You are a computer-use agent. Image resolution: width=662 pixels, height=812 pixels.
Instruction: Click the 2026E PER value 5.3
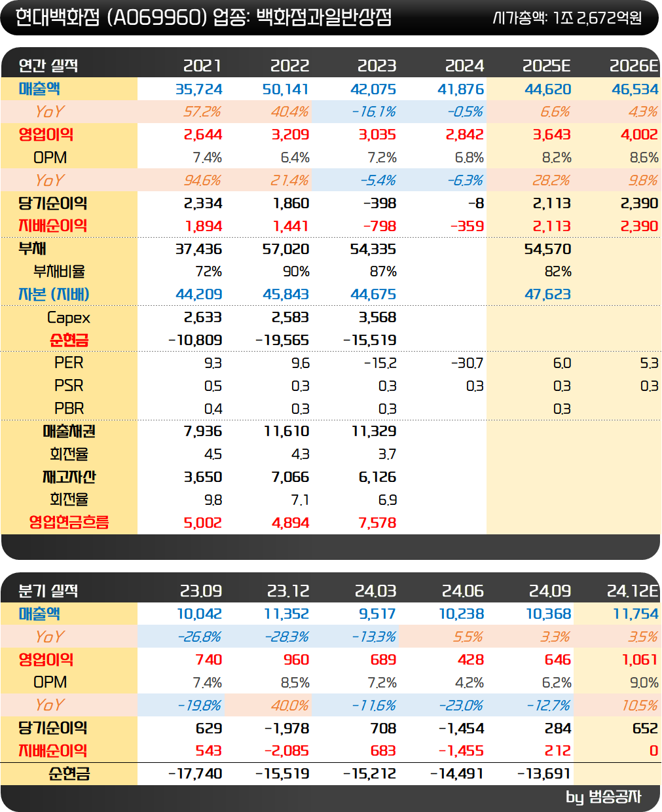(x=649, y=363)
